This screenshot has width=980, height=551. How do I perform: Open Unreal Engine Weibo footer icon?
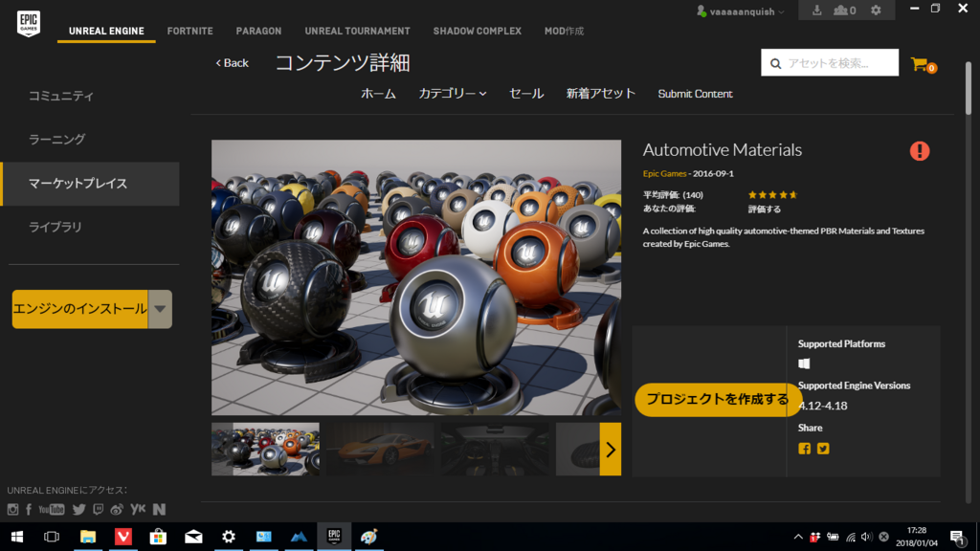(x=117, y=509)
